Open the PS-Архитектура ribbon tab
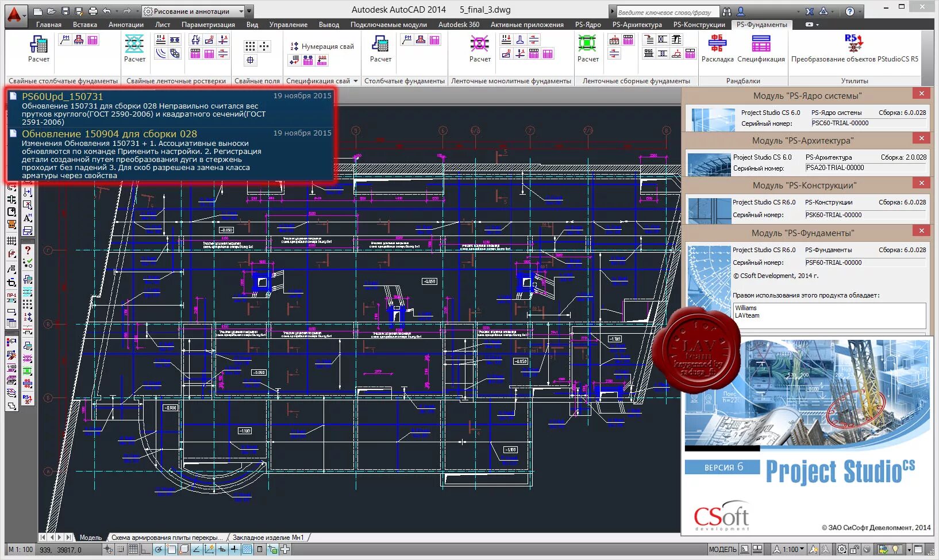 coord(637,25)
